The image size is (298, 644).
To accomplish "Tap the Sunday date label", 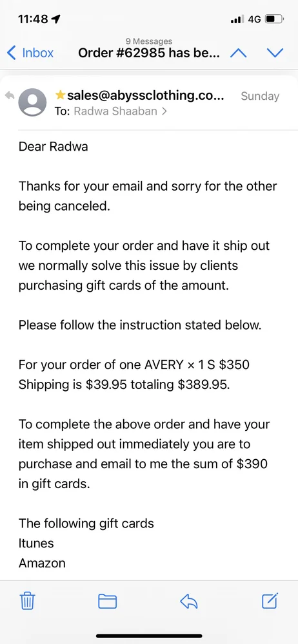I will coord(260,96).
